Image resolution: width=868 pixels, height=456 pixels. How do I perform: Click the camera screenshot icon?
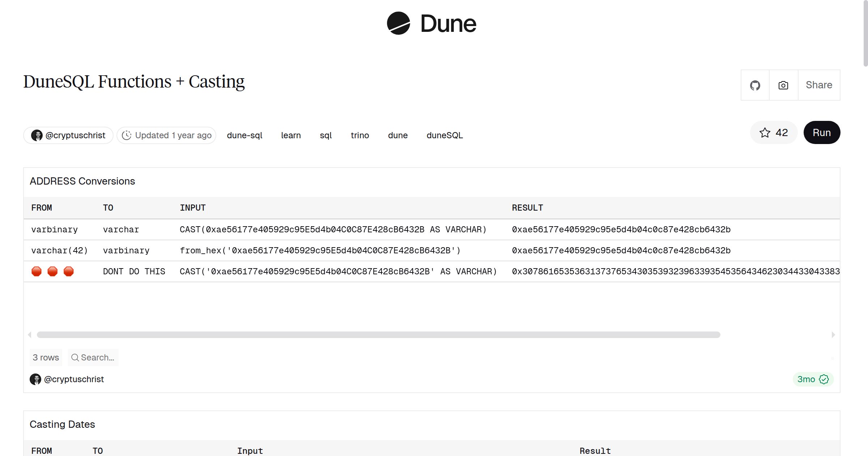pos(783,85)
